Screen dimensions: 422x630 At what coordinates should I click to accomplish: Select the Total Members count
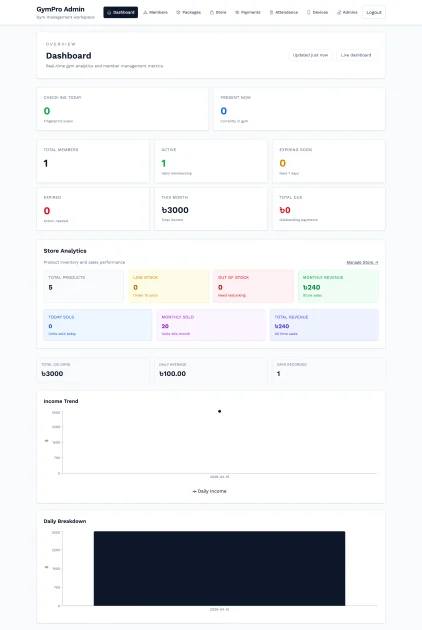tap(46, 163)
